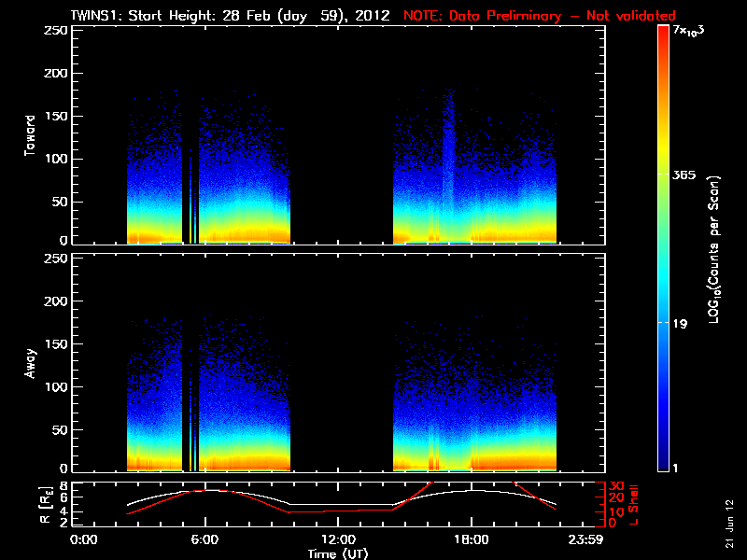Select the 'LOG10(Counts per Scan)' color bar title

712,249
